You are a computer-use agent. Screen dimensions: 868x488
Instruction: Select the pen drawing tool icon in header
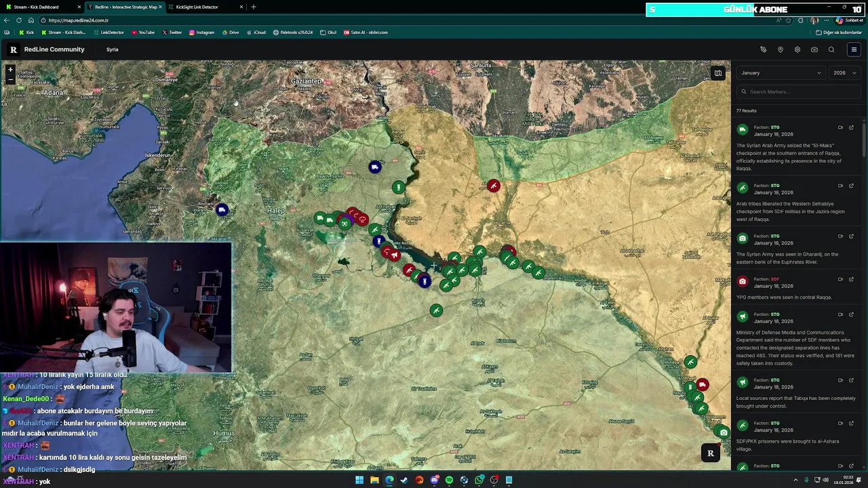click(764, 49)
